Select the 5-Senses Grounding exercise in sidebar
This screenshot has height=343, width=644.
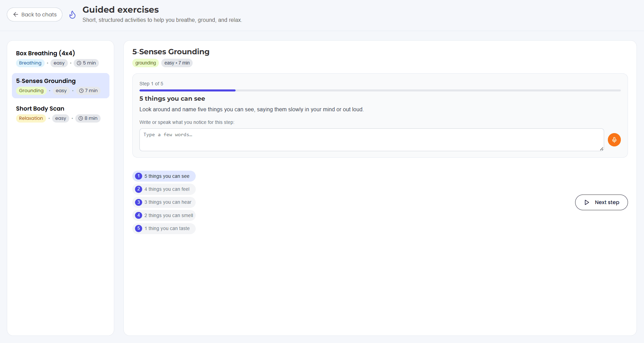click(x=46, y=81)
